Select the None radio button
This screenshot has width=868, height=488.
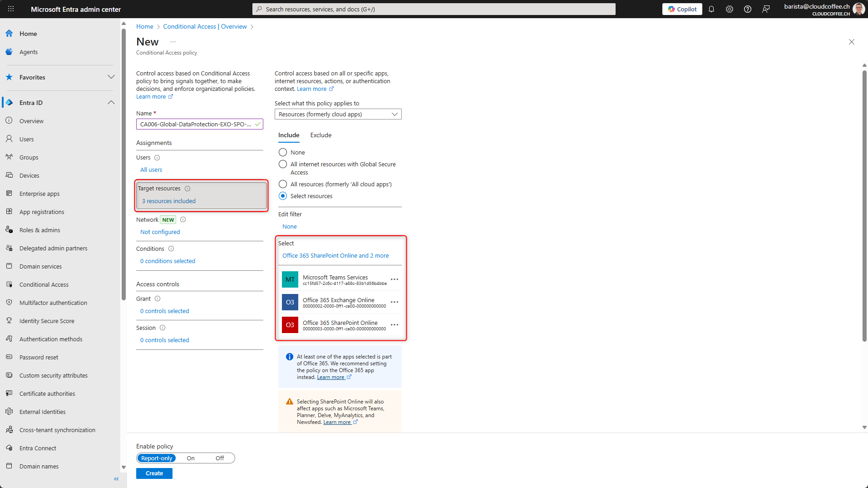[283, 152]
